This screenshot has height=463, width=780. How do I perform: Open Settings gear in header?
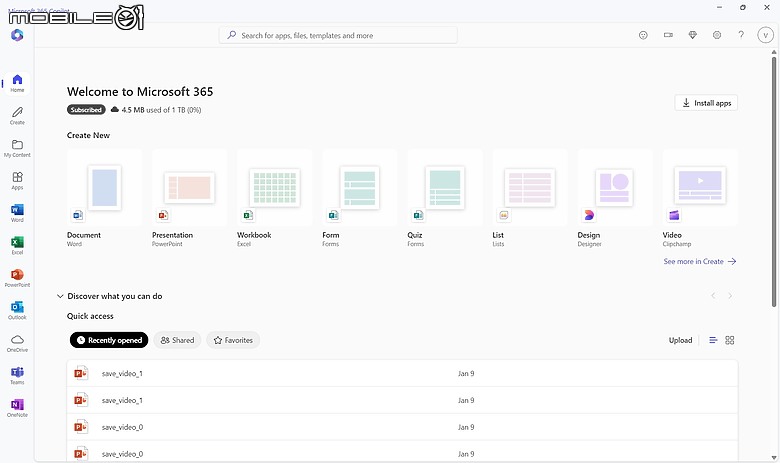pyautogui.click(x=717, y=35)
